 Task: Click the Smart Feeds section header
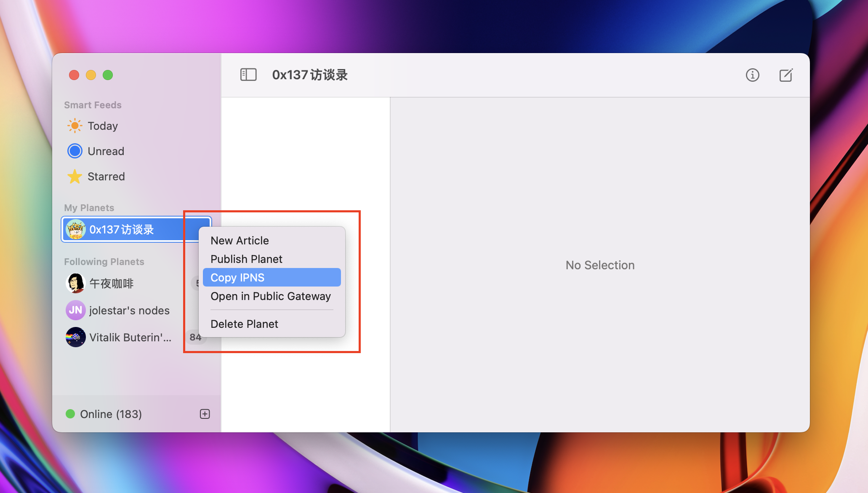click(93, 105)
